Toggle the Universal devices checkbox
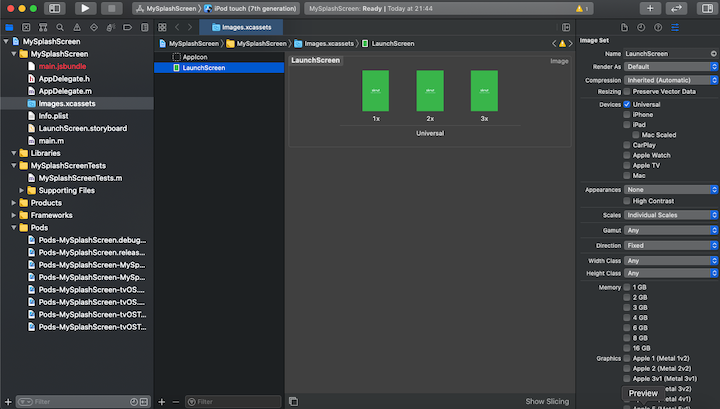Screen dimensions: 720x409 click(x=627, y=104)
